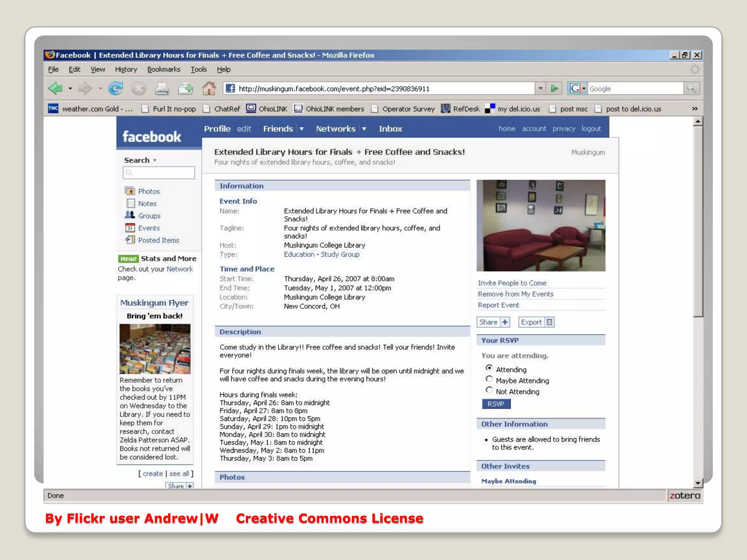The width and height of the screenshot is (747, 560).
Task: Open the post to del.icio.us bookmark
Action: tap(628, 109)
